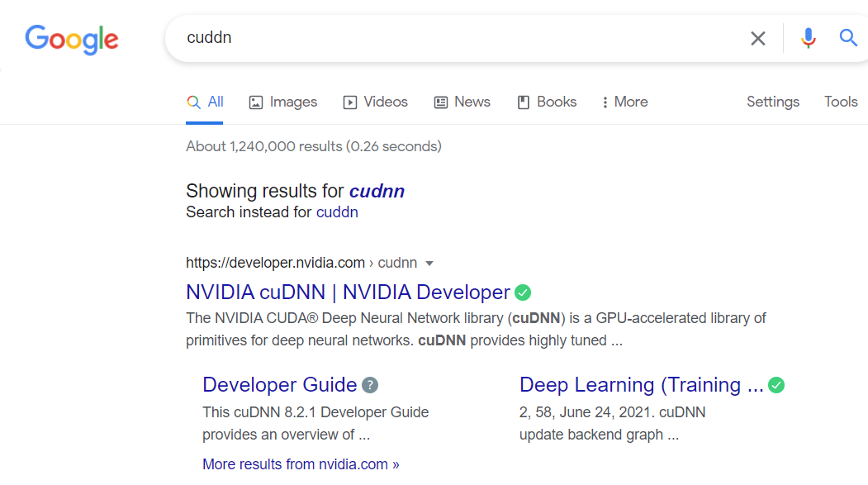Switch to Images tab
The width and height of the screenshot is (868, 485).
(x=283, y=102)
